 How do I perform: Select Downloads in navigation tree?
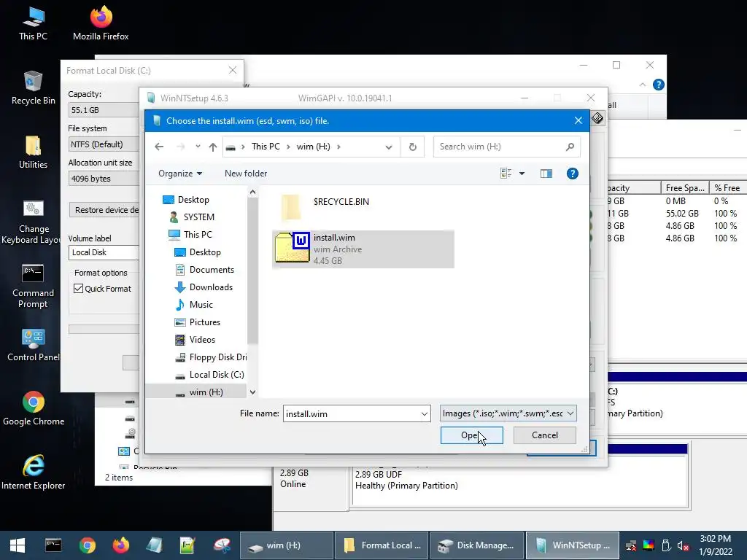(204, 287)
